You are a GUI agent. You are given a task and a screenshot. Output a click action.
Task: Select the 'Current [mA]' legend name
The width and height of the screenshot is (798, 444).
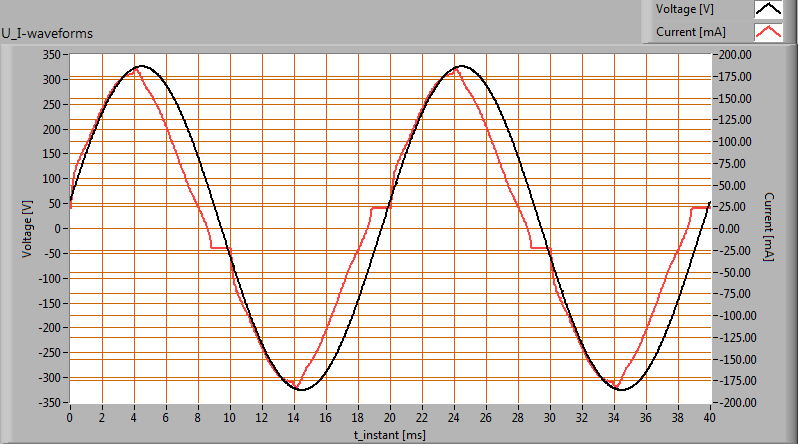(688, 32)
